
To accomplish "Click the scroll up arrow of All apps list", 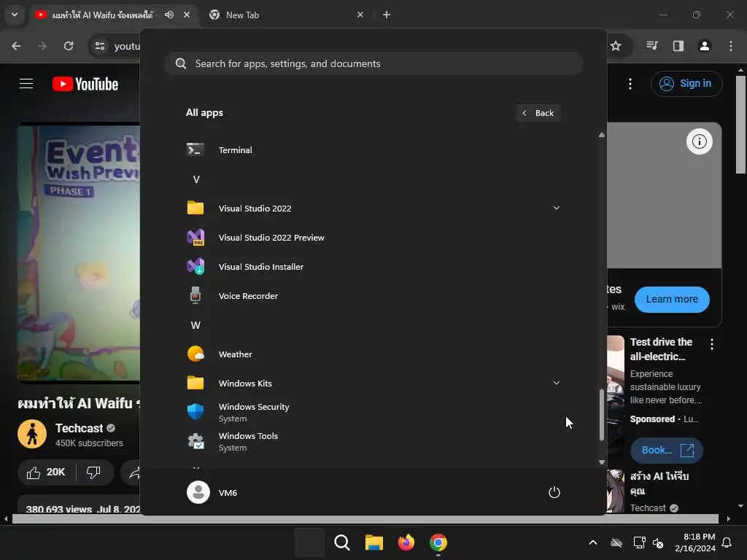I will pyautogui.click(x=602, y=135).
